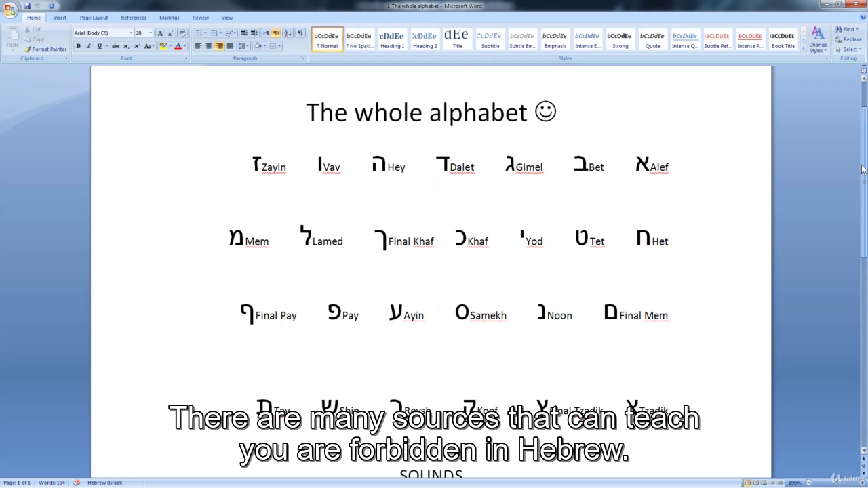Click the Format Painter icon
868x488 pixels.
pos(45,49)
